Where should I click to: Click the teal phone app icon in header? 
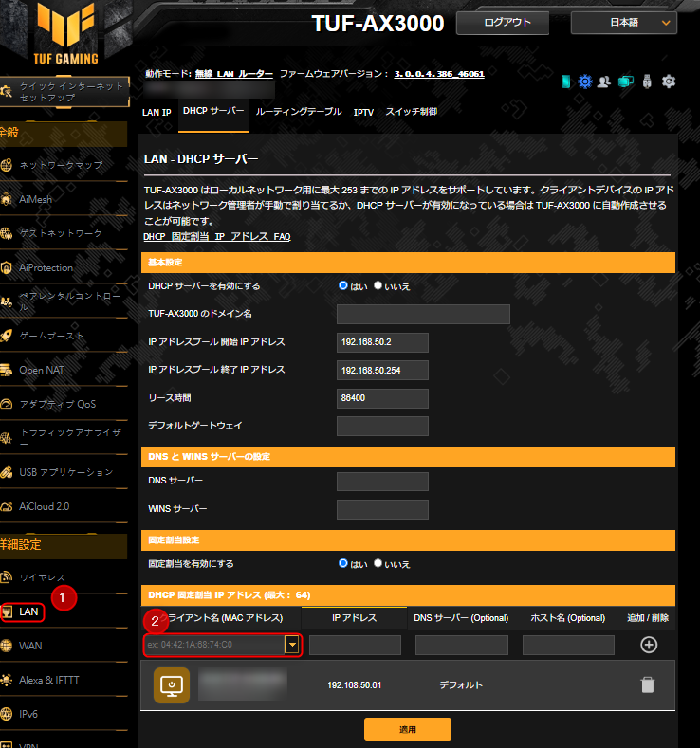pyautogui.click(x=566, y=82)
